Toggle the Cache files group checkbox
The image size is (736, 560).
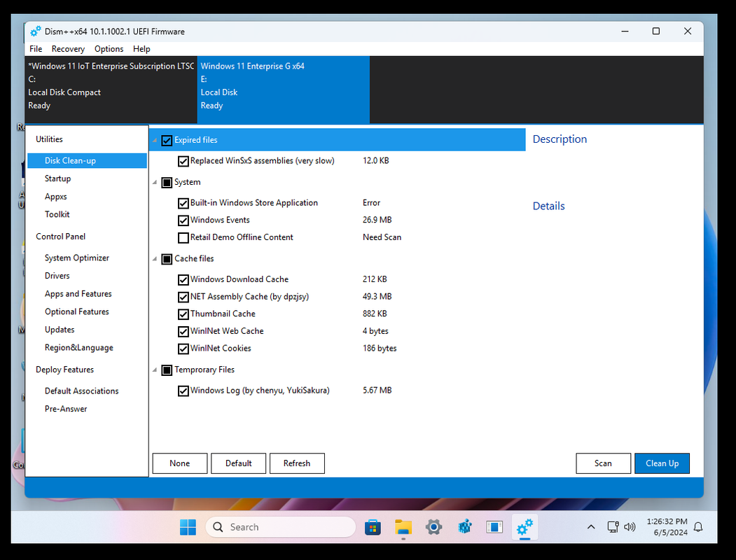(167, 259)
